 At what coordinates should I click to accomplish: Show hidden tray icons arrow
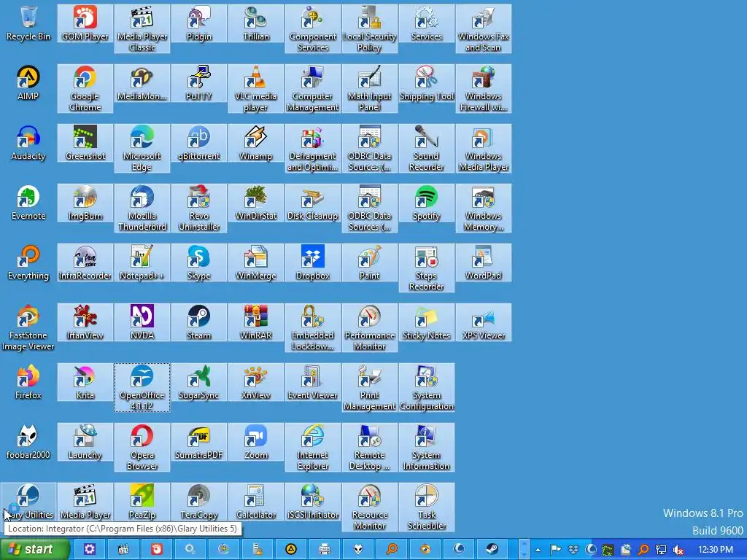[538, 550]
